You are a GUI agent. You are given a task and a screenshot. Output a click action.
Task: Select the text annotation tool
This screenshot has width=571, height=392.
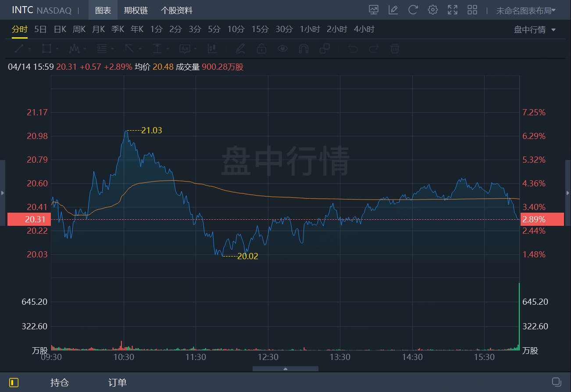point(186,49)
